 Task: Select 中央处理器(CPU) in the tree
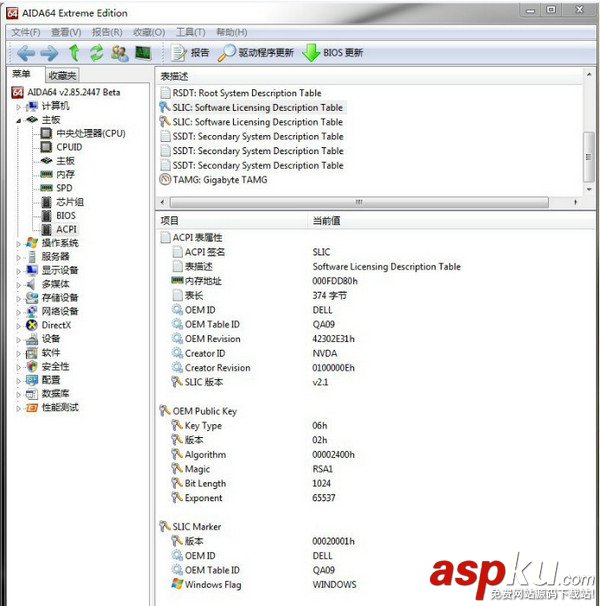click(83, 134)
